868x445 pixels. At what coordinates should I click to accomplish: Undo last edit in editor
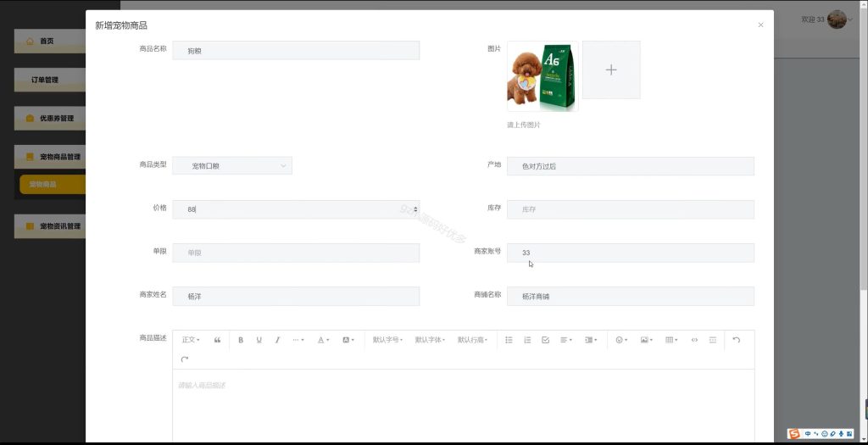point(737,340)
